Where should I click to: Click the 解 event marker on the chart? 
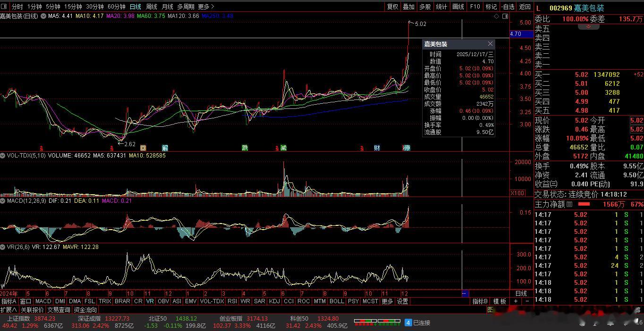coord(165,148)
